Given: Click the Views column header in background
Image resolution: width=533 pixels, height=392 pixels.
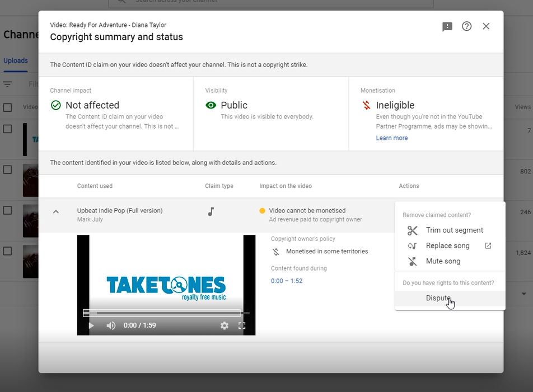Looking at the screenshot, I should (522, 107).
